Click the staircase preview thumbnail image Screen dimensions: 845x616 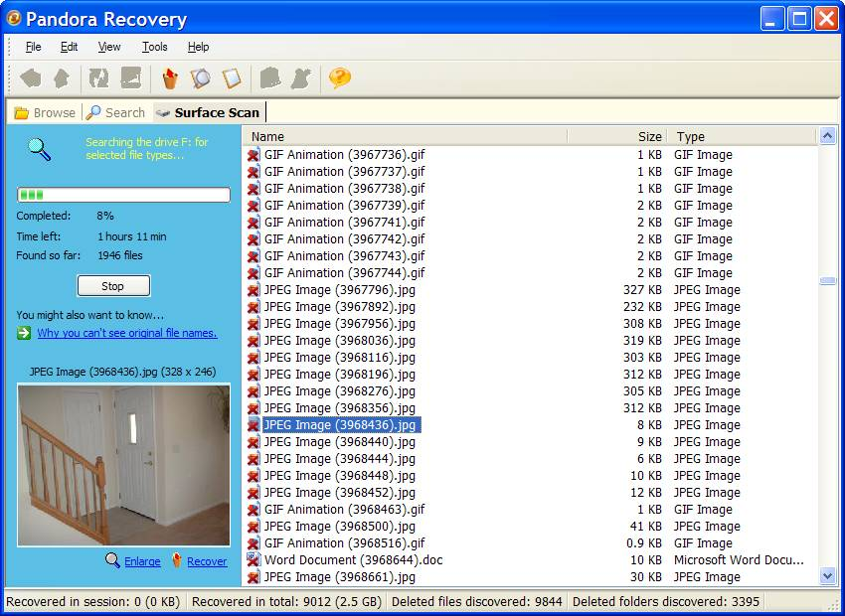click(123, 465)
